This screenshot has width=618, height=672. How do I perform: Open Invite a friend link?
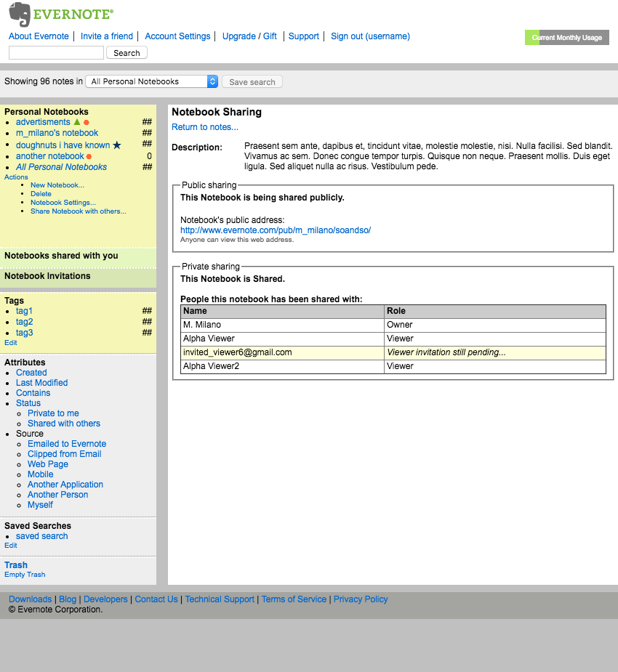(107, 36)
